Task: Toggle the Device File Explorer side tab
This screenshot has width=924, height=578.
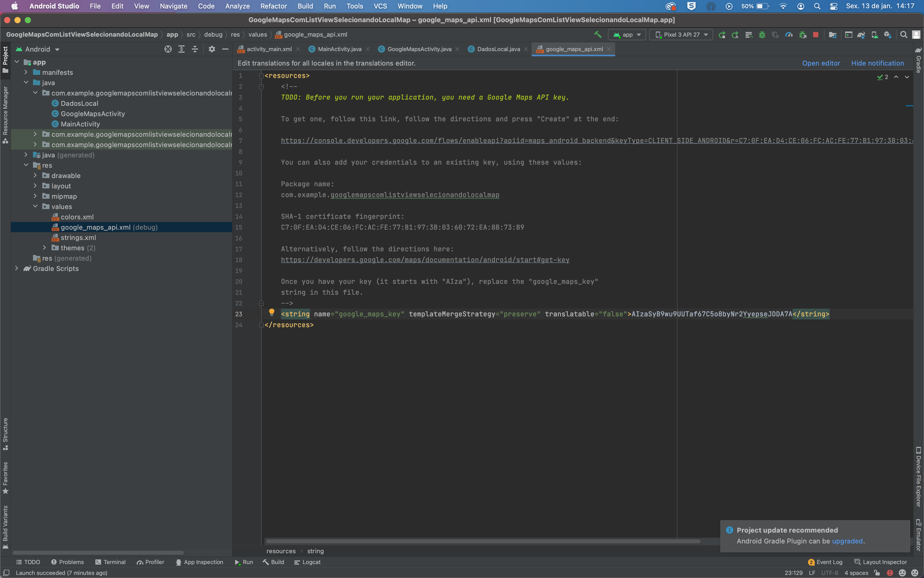Action: point(919,477)
